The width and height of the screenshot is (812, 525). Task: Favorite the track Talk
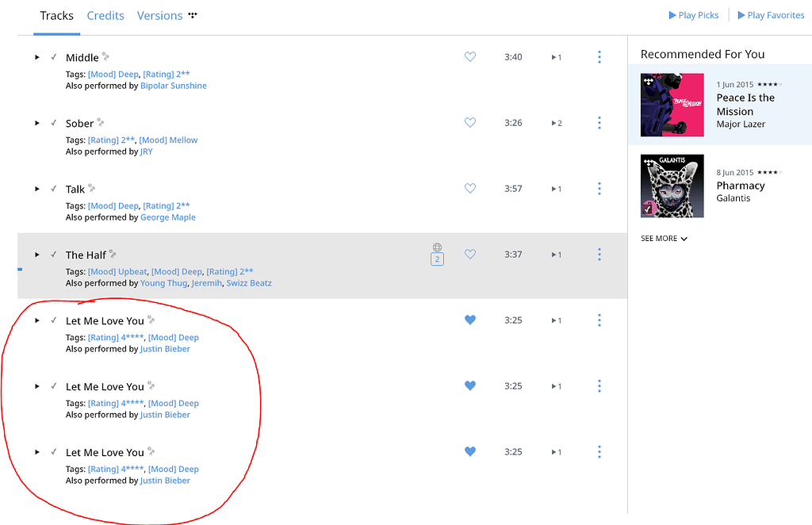coord(469,188)
